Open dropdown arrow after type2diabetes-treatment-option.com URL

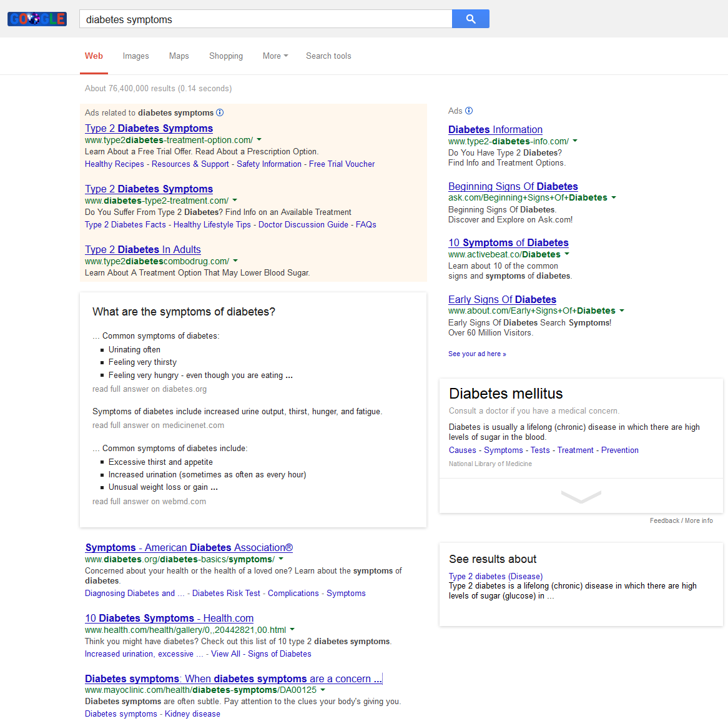coord(259,139)
